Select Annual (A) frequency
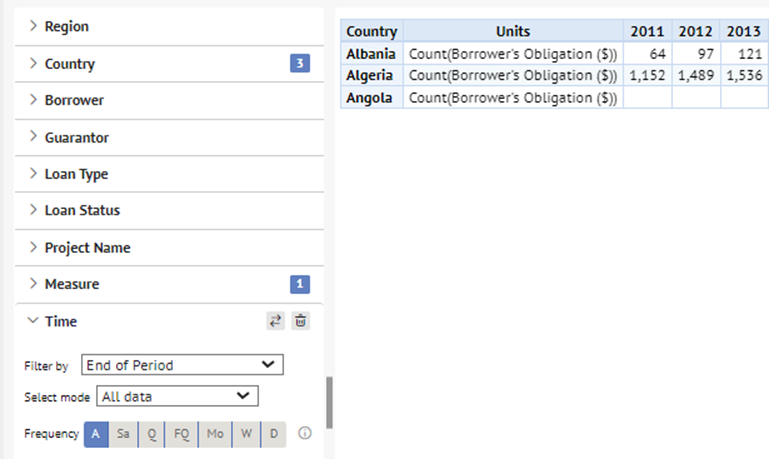Image resolution: width=769 pixels, height=459 pixels. click(x=96, y=434)
